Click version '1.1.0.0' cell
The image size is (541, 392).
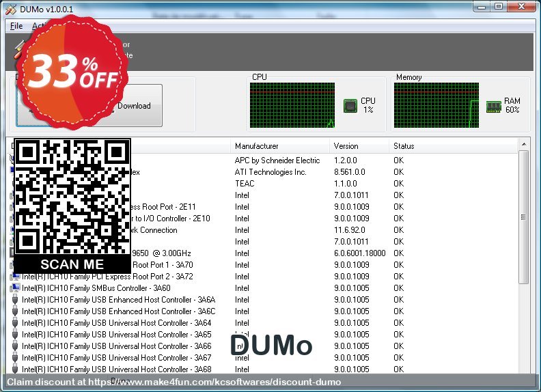pyautogui.click(x=346, y=184)
